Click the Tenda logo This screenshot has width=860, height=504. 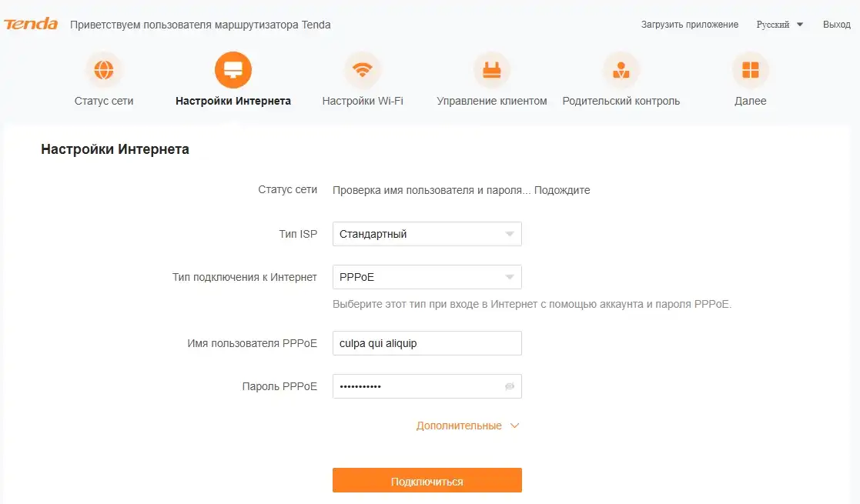point(32,24)
